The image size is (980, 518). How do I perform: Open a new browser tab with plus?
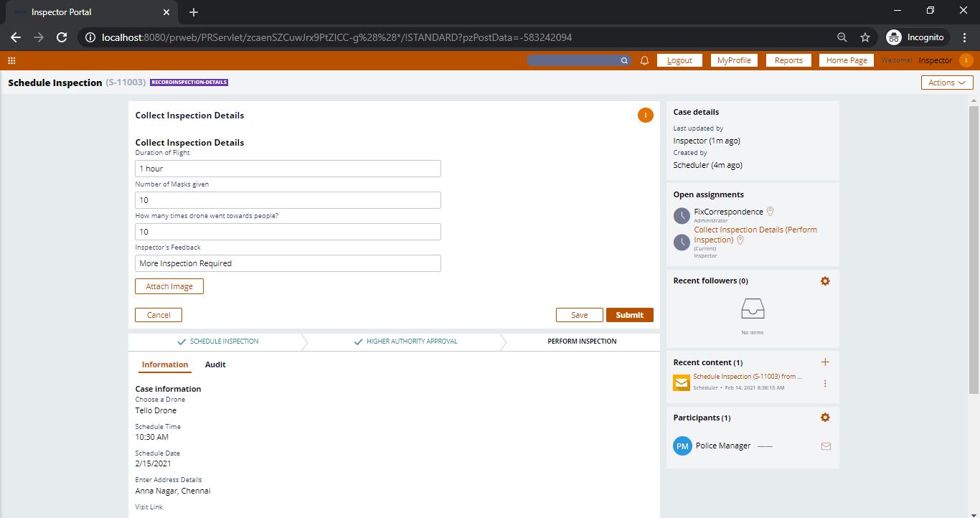point(194,12)
